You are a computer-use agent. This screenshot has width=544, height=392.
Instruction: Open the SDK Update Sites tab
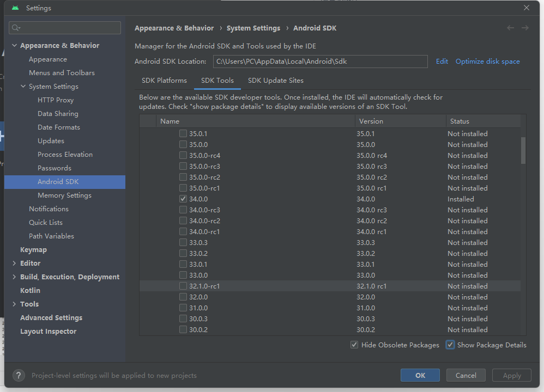275,81
